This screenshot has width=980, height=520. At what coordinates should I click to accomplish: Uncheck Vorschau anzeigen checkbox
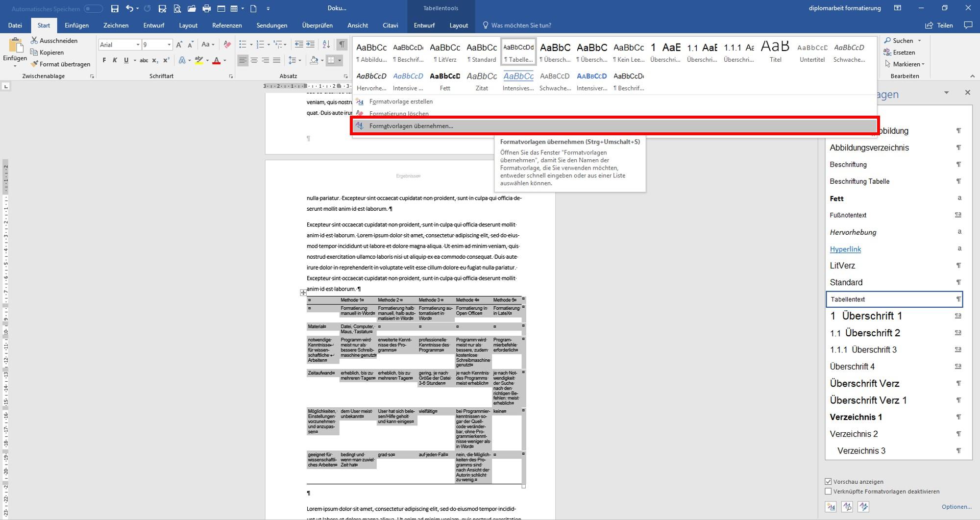[828, 482]
